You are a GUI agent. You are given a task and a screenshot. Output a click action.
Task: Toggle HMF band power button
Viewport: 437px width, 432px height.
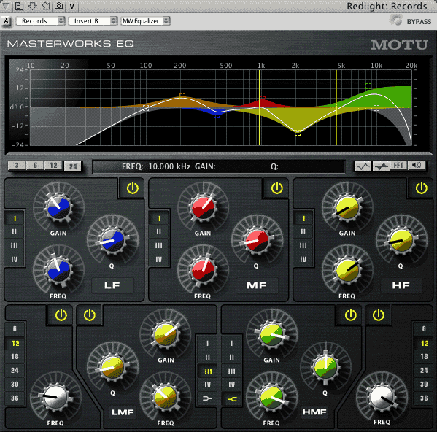(x=350, y=315)
